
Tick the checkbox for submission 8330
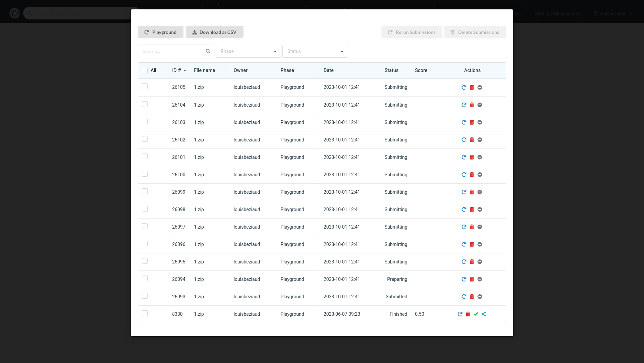coord(145,313)
